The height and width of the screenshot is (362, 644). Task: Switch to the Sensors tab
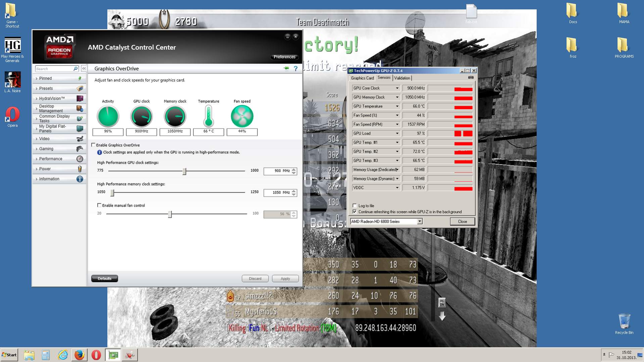point(384,77)
